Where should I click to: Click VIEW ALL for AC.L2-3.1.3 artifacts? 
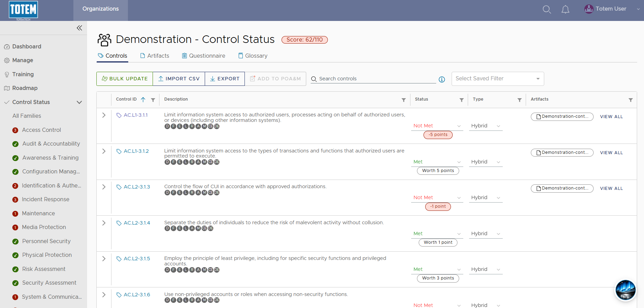tap(611, 189)
